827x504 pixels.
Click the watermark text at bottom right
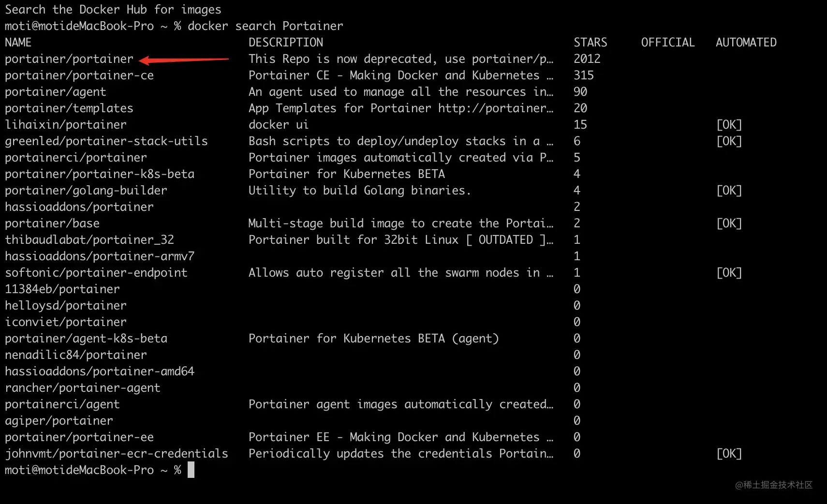(x=774, y=485)
